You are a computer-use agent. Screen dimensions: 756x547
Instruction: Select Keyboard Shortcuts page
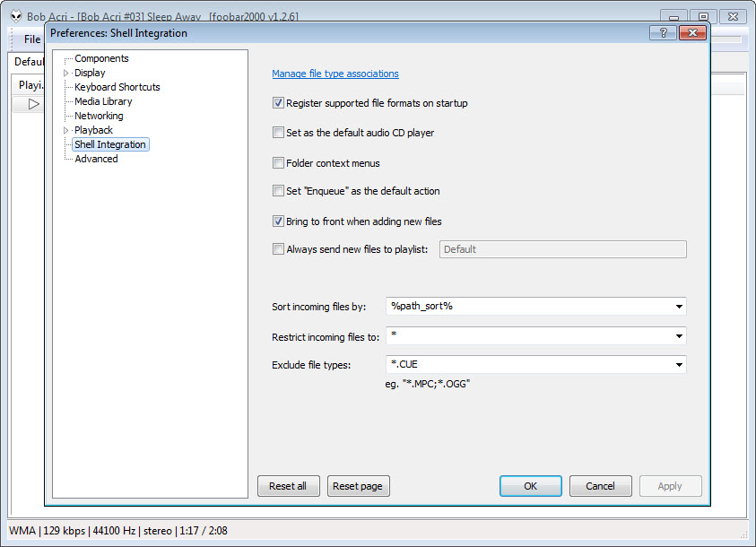(117, 87)
